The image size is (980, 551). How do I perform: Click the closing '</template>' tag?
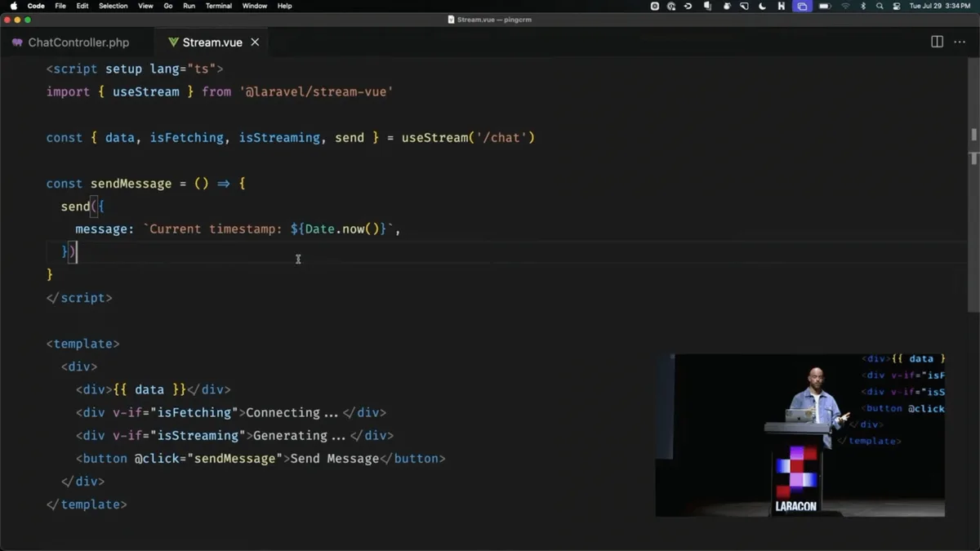pyautogui.click(x=87, y=504)
